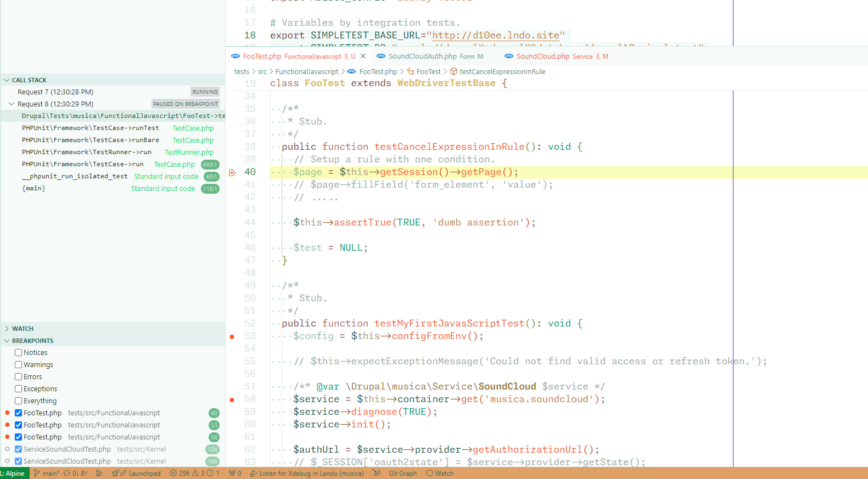Click the git branch main* status item
The image size is (868, 479).
click(x=46, y=474)
